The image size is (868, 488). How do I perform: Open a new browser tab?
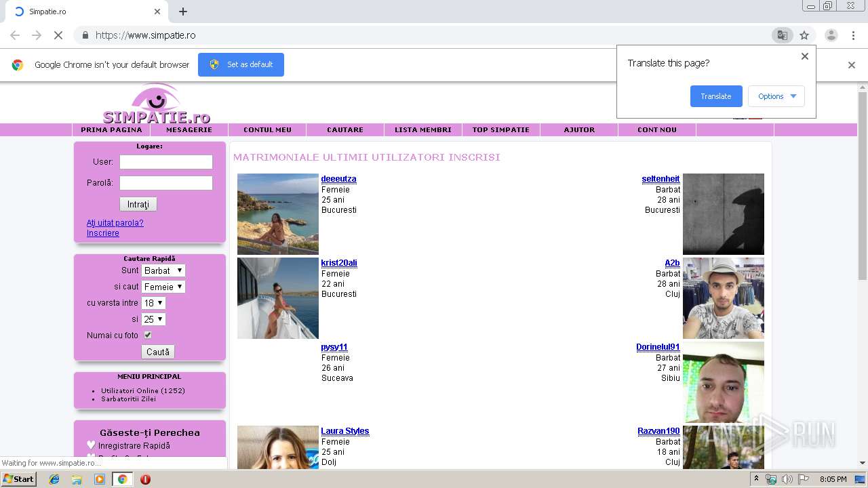(183, 12)
